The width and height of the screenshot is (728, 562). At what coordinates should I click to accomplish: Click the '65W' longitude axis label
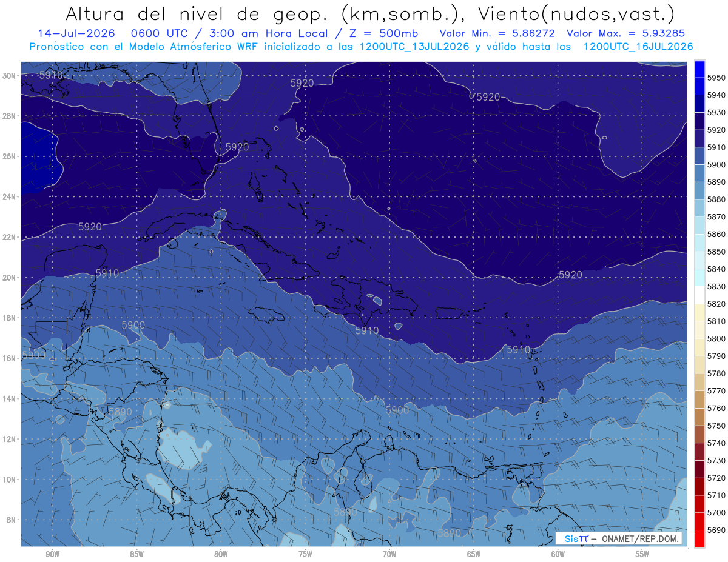(474, 554)
